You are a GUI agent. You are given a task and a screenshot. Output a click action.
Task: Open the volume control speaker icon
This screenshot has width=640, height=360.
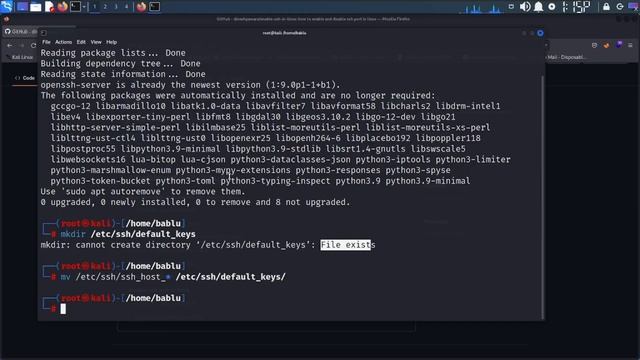[x=525, y=7]
